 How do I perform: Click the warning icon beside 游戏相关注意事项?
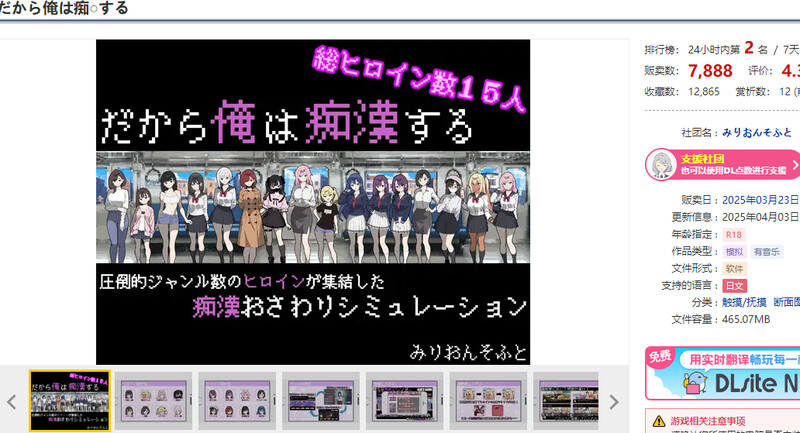point(658,421)
